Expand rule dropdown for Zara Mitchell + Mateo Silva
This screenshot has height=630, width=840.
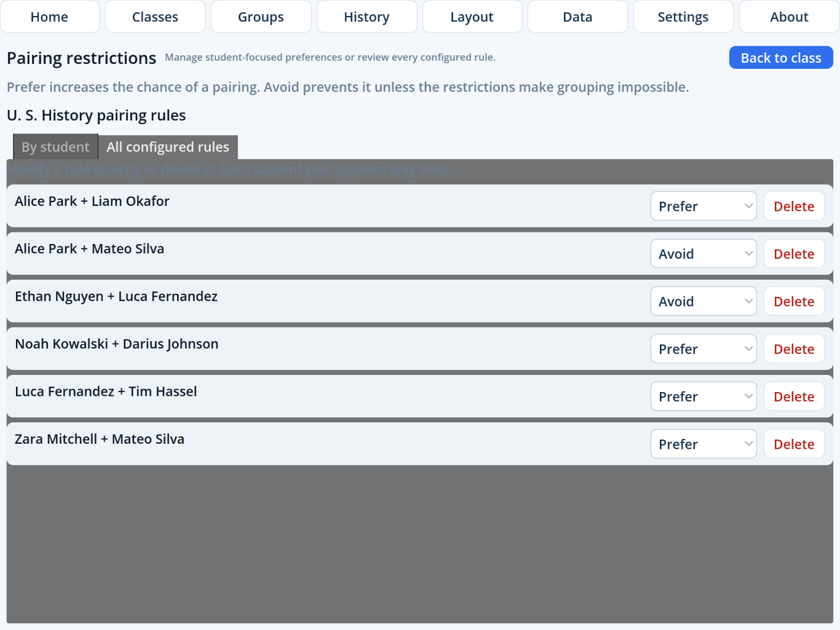pyautogui.click(x=703, y=444)
